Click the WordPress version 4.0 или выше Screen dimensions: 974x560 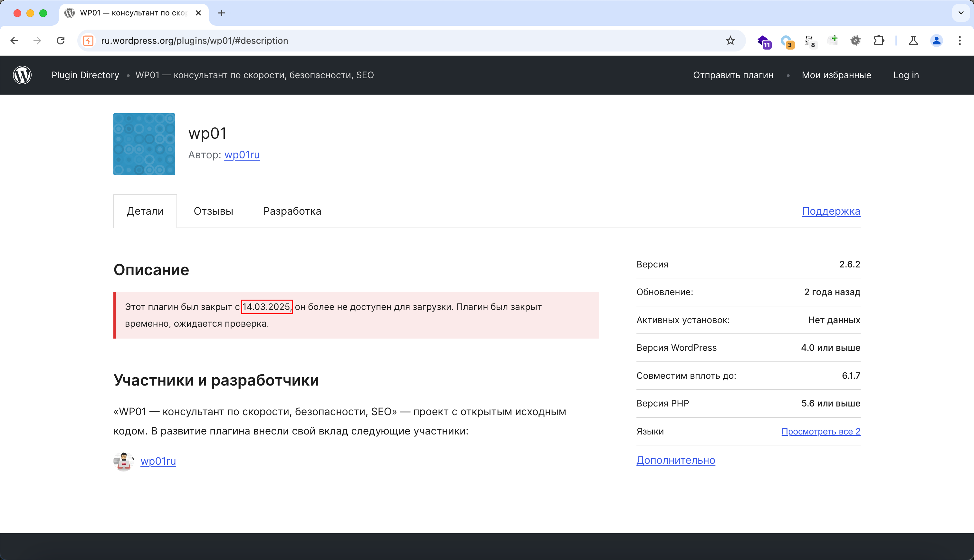[x=830, y=348]
